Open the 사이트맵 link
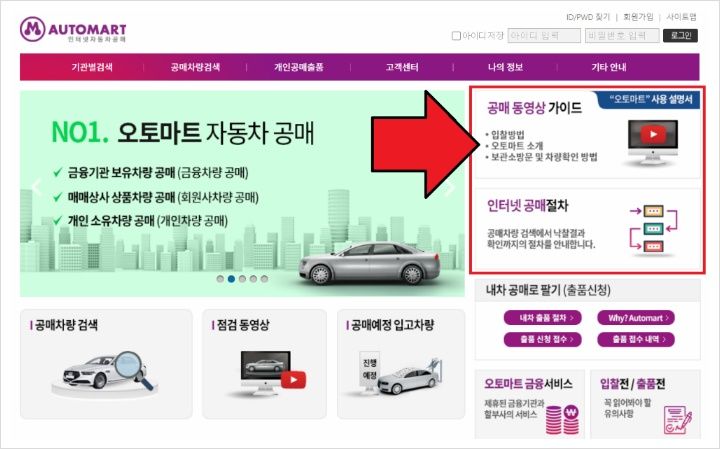 [681, 17]
